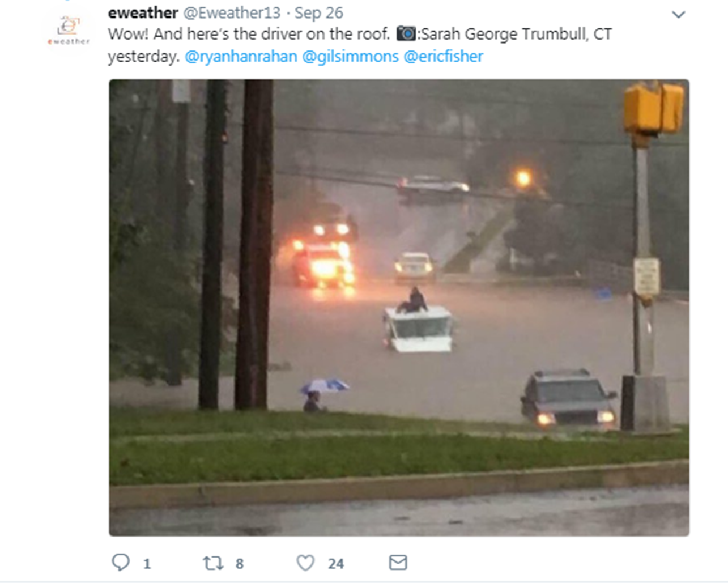Open the @Eweather13 handle
Screen dimensions: 728x583
pos(232,12)
